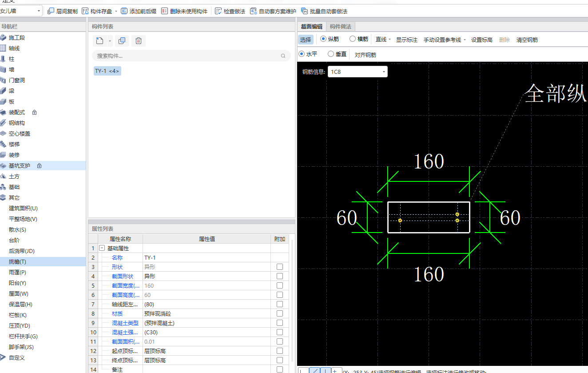Click the 清空钢筋 button

pos(527,40)
